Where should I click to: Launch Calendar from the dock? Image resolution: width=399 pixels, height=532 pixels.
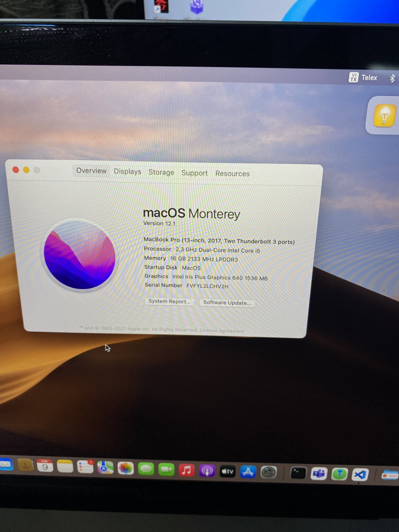[x=45, y=465]
